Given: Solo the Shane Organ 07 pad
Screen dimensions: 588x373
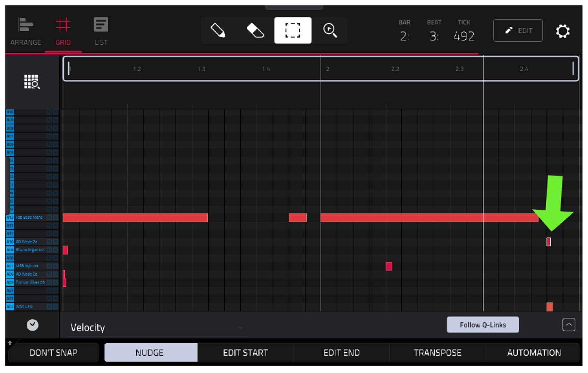Looking at the screenshot, I should pos(56,250).
